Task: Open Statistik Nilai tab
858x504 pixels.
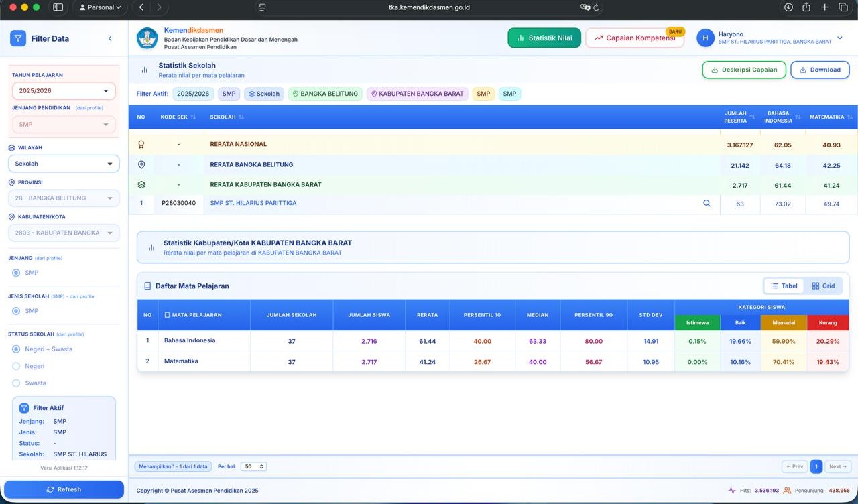Action: pyautogui.click(x=544, y=38)
